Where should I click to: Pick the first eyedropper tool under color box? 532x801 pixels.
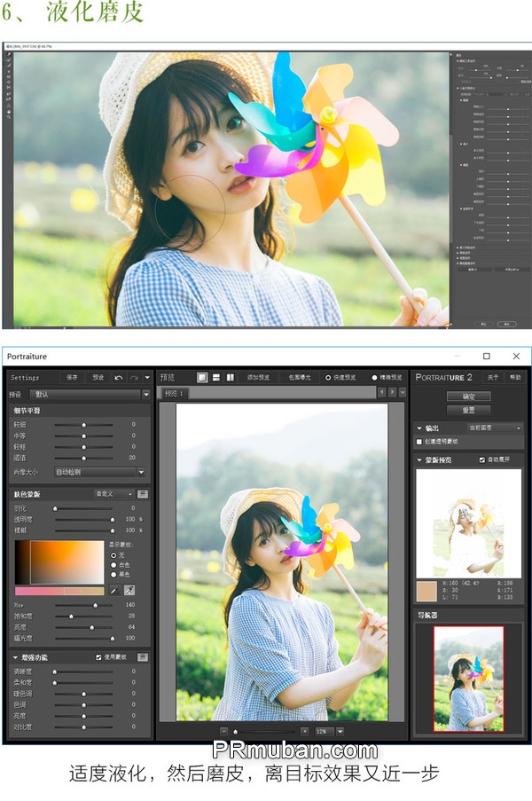(x=113, y=590)
